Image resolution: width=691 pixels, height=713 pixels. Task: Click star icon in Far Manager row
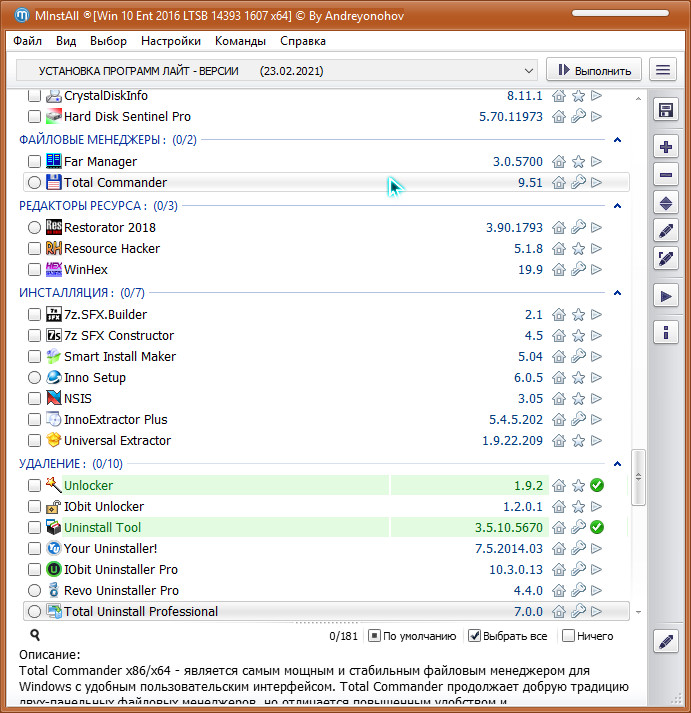(x=578, y=161)
